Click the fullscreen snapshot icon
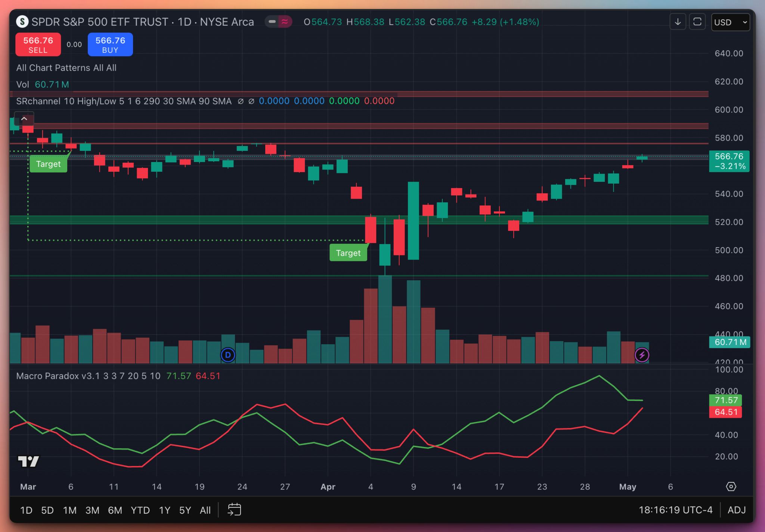Screen dimensions: 765x532 point(697,22)
